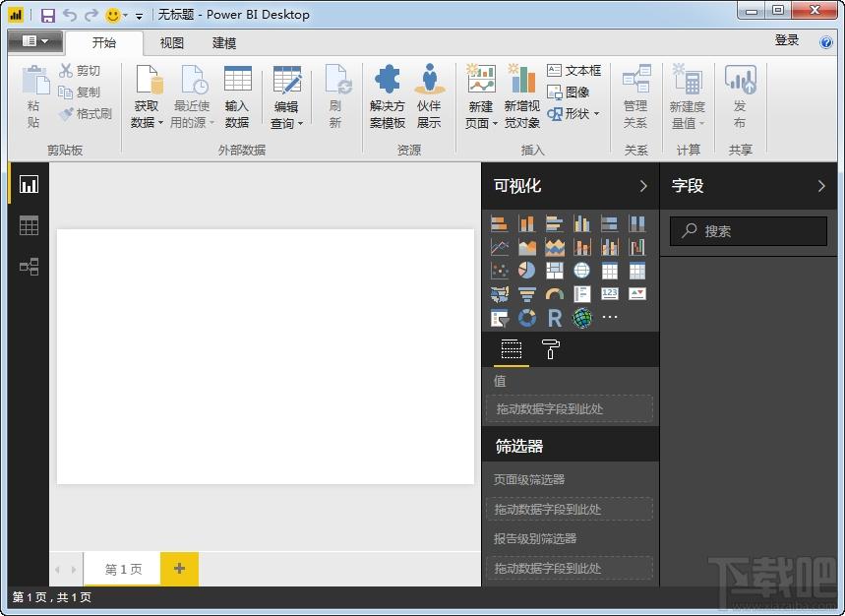Click the 输入数据 enter data button
The height and width of the screenshot is (616, 845).
(237, 96)
